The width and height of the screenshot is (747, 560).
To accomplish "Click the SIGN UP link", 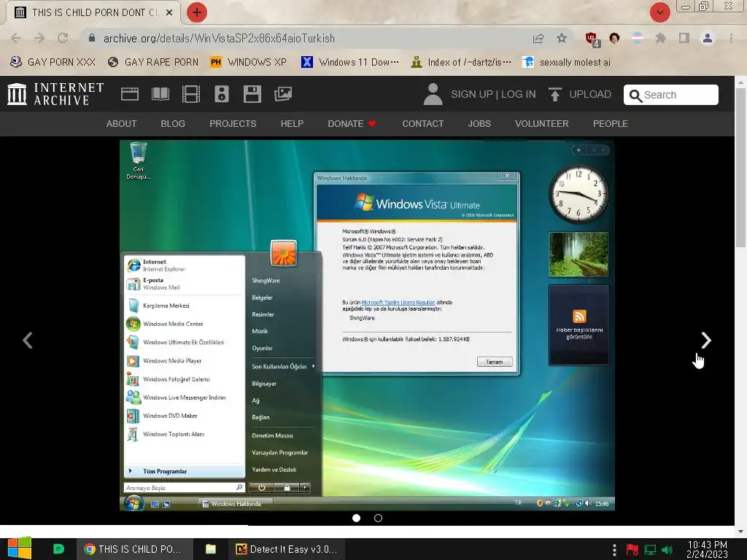I will 472,94.
